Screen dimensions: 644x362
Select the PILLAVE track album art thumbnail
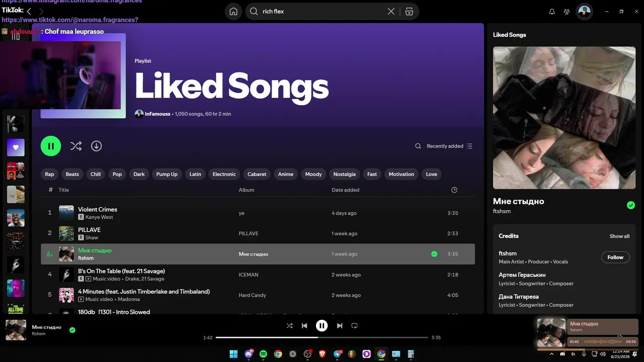[x=66, y=233]
